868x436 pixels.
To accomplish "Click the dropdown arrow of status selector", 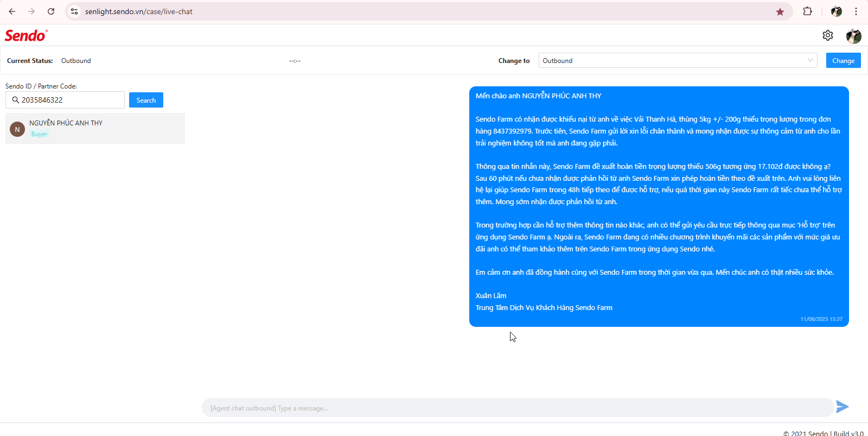I will pos(810,60).
